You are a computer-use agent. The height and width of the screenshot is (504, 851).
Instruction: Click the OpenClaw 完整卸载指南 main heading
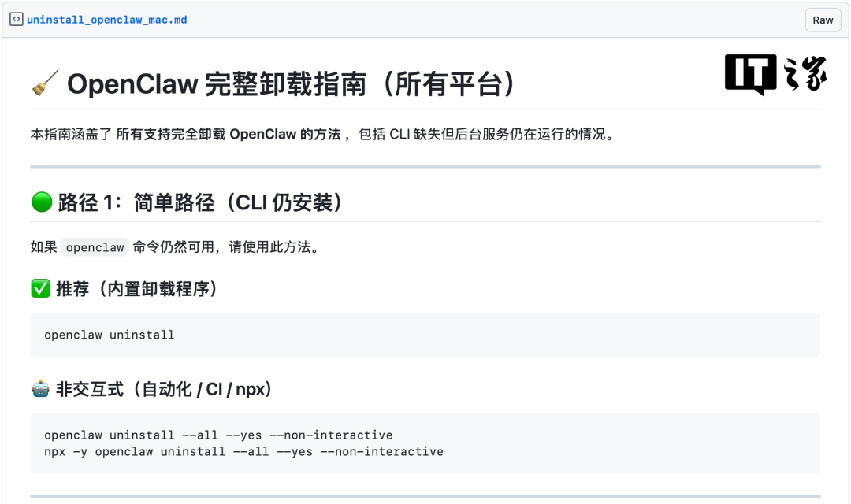292,83
